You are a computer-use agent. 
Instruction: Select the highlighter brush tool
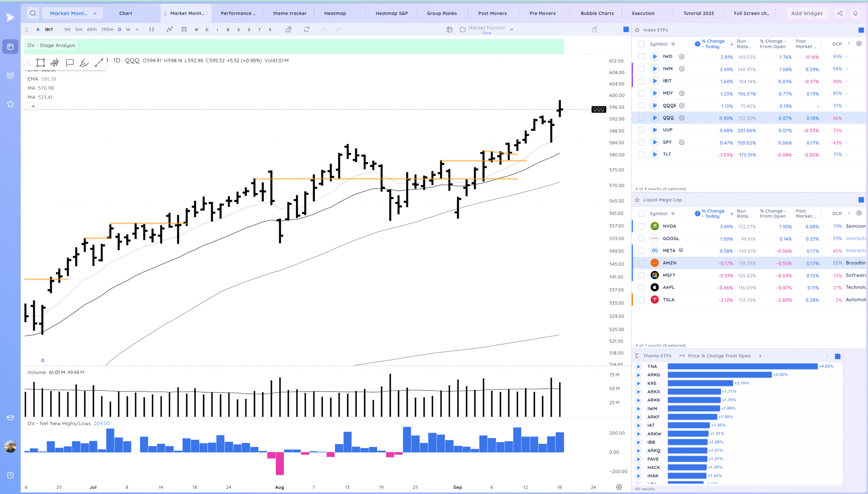click(84, 63)
